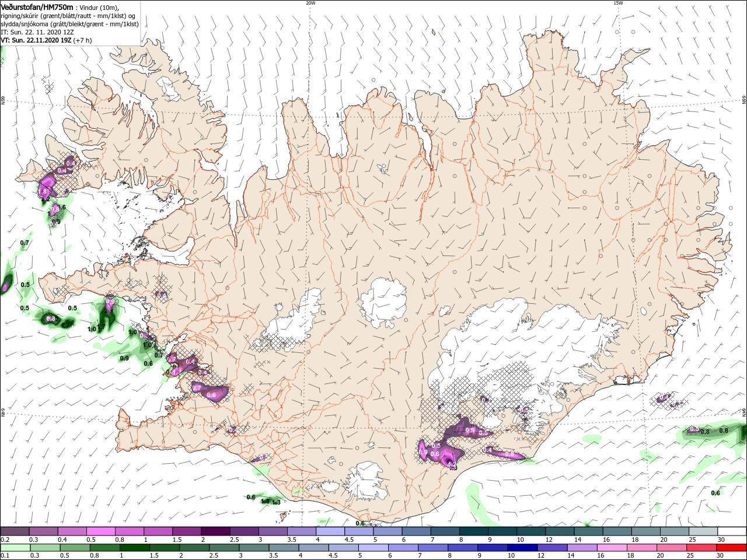The image size is (747, 560).
Task: Select the darkest green swatch in the lower legend
Action: (x=135, y=548)
